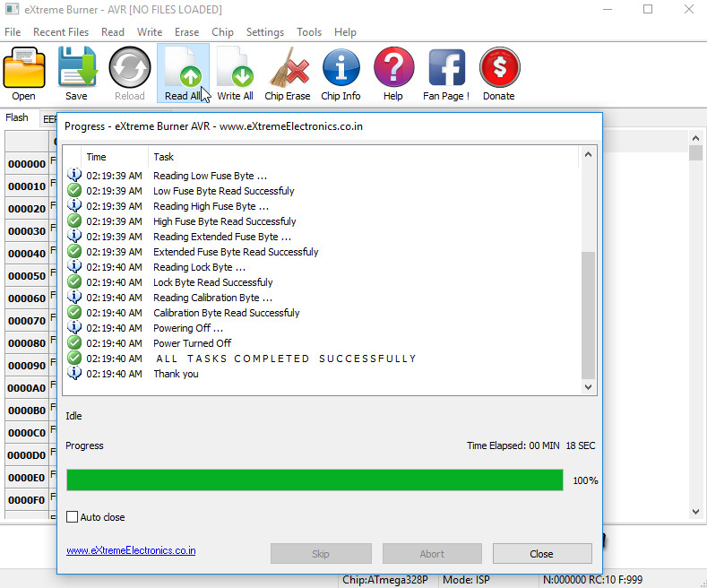Click the disabled Abort button

[432, 553]
